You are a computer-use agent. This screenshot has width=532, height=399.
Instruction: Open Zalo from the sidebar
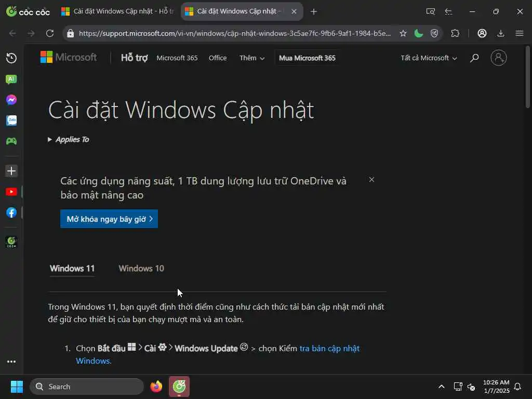11,121
